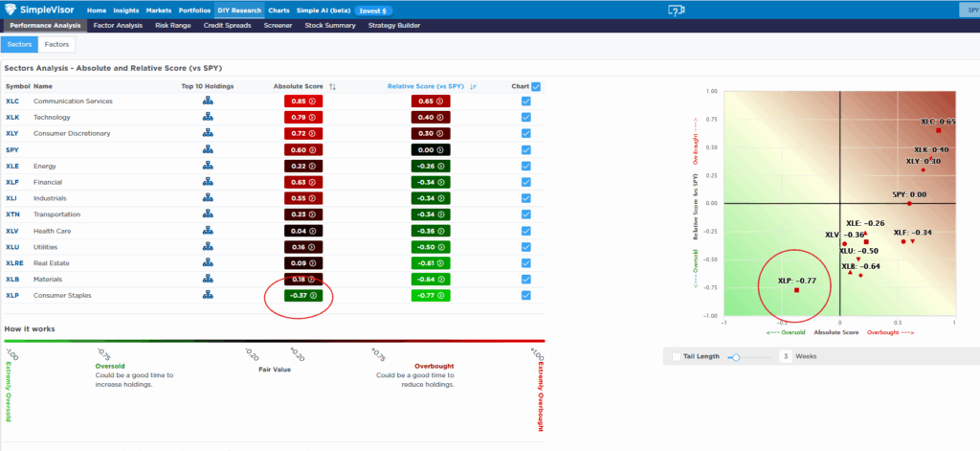Open Top 10 Holdings icon for XLC
This screenshot has height=451, width=980.
[x=208, y=101]
